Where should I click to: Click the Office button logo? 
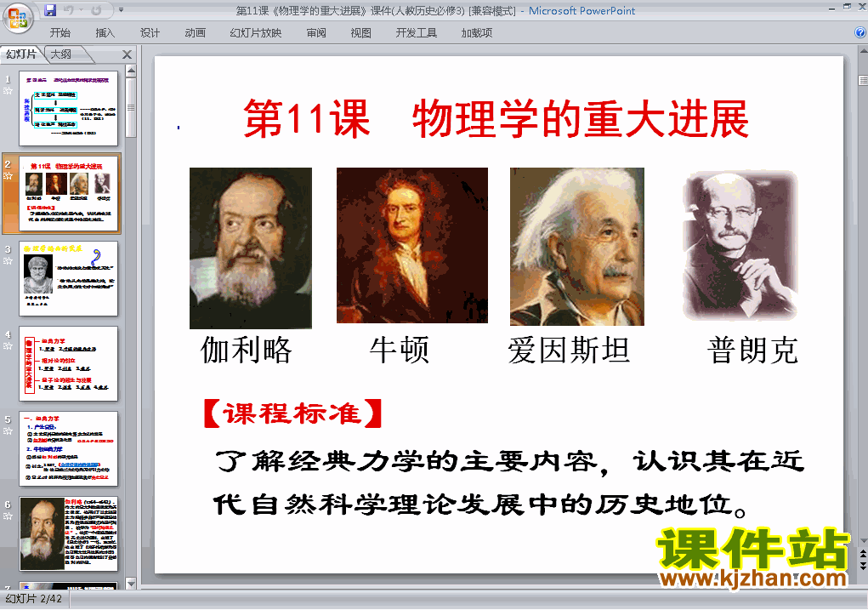coord(18,17)
